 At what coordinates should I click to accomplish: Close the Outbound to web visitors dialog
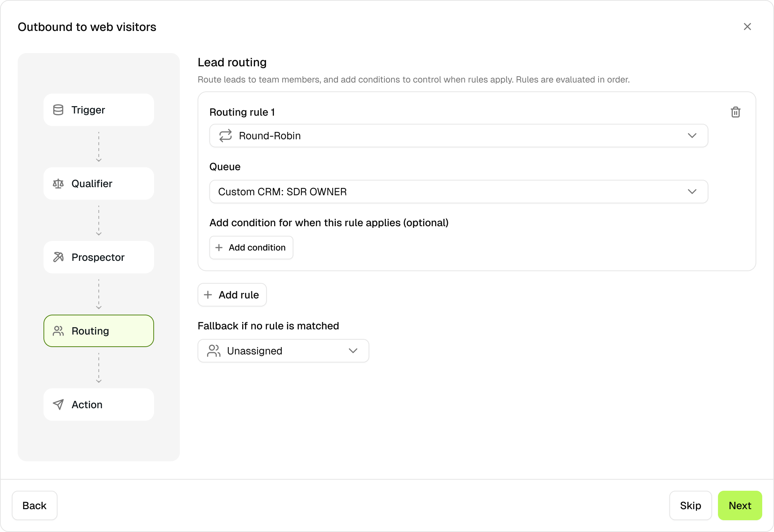click(x=747, y=27)
